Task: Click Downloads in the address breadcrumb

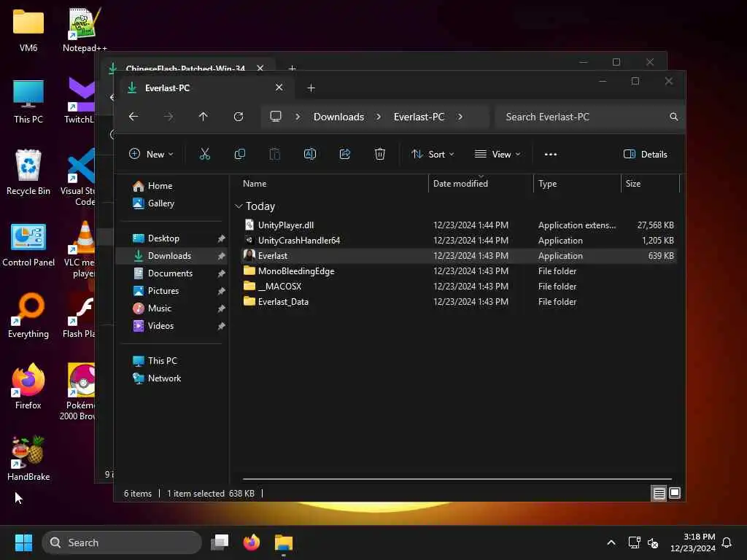Action: click(338, 117)
